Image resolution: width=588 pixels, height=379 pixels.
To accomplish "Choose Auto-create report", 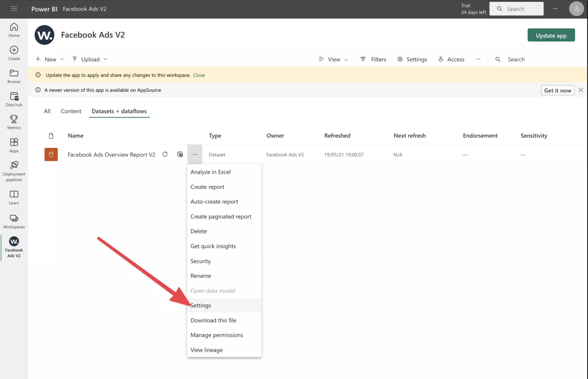I will pyautogui.click(x=224, y=202).
